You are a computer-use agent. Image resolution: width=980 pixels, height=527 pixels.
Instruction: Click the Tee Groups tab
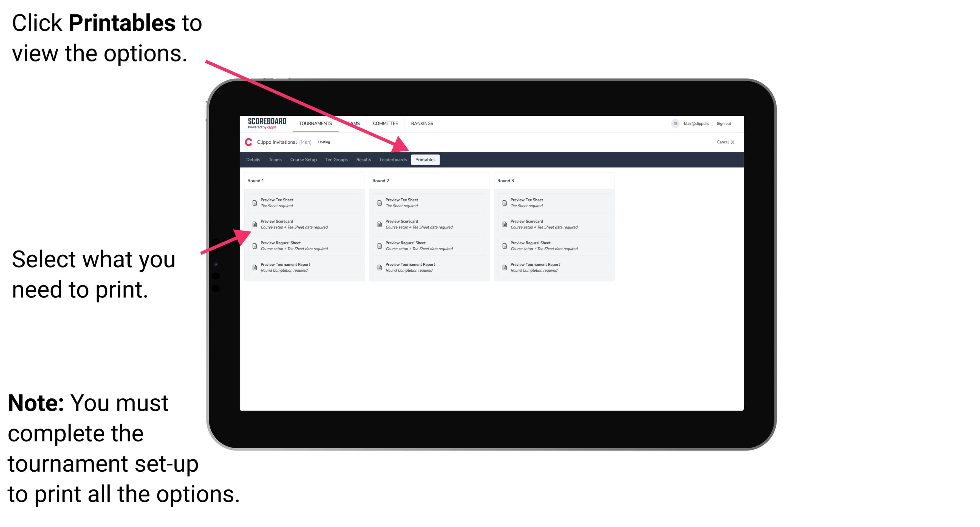[335, 160]
